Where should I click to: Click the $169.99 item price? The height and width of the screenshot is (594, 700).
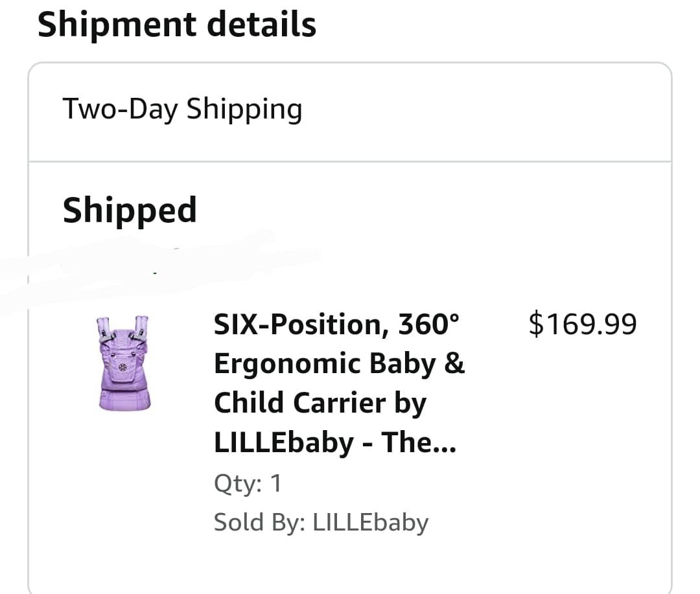[582, 324]
